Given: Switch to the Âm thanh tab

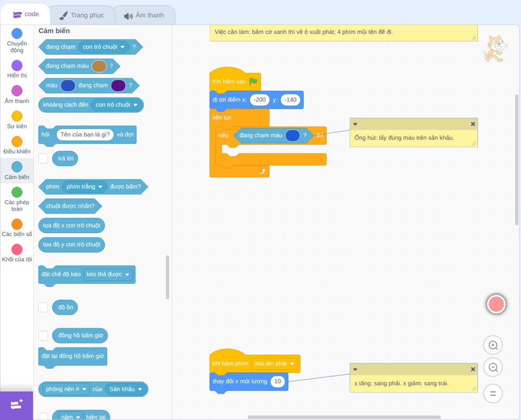Looking at the screenshot, I should 144,15.
